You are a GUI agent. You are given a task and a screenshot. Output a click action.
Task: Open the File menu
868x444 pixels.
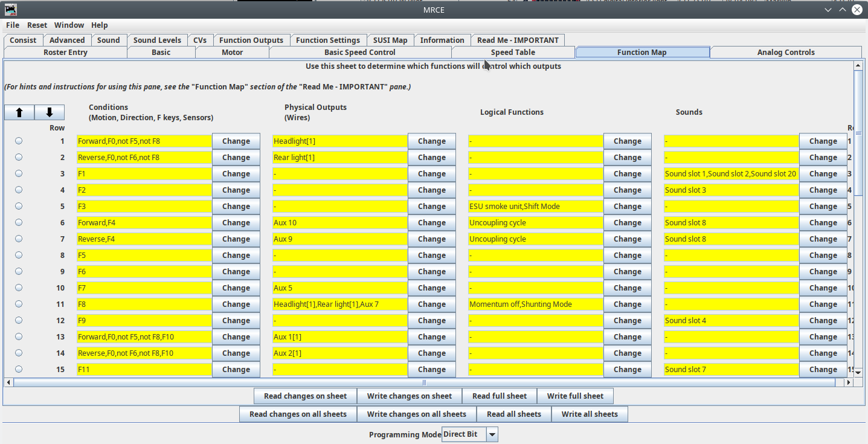13,25
